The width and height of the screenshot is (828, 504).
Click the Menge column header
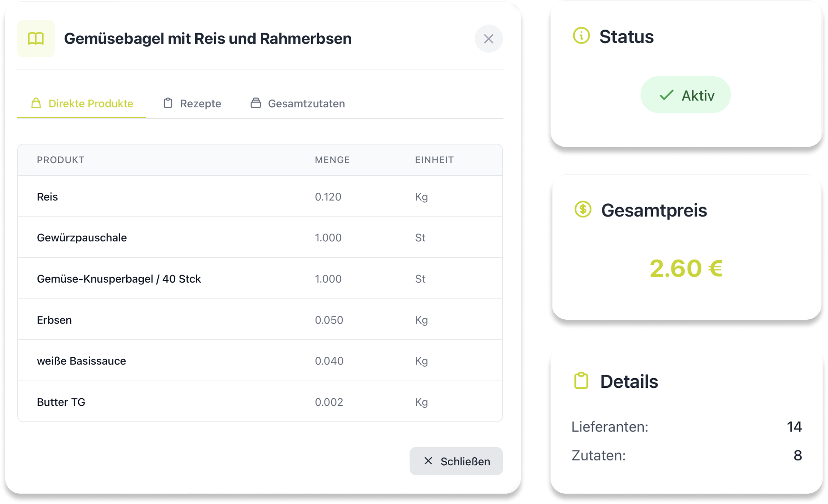pos(332,160)
